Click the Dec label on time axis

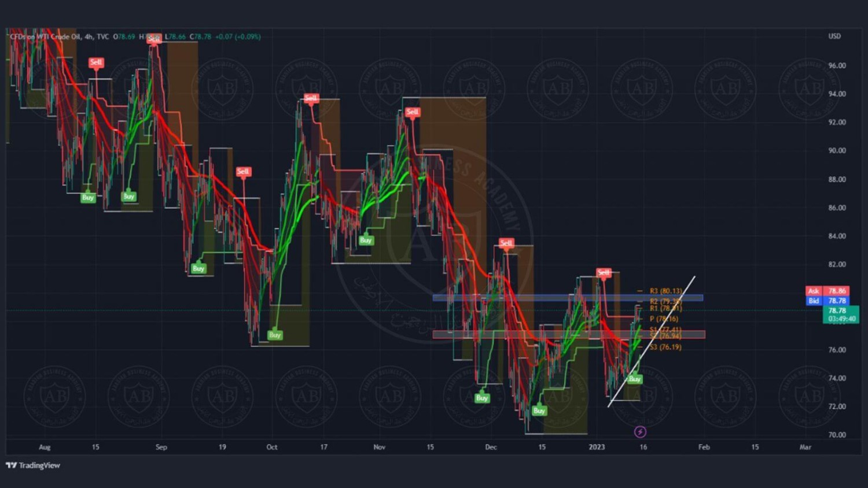tap(491, 447)
